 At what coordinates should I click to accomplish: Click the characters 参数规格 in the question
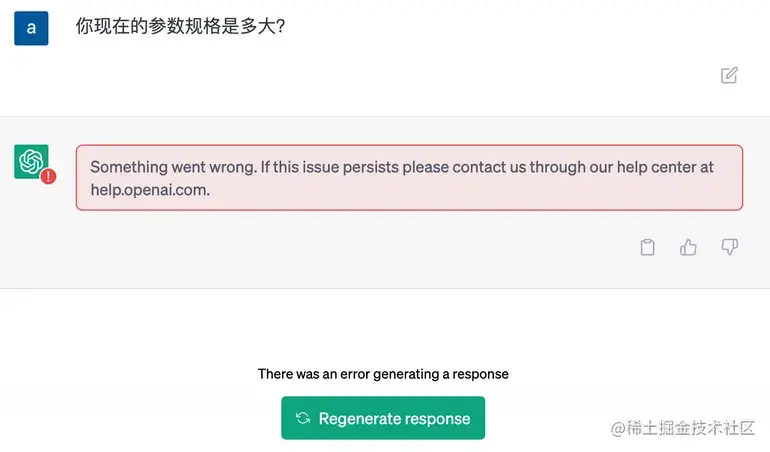(x=185, y=26)
